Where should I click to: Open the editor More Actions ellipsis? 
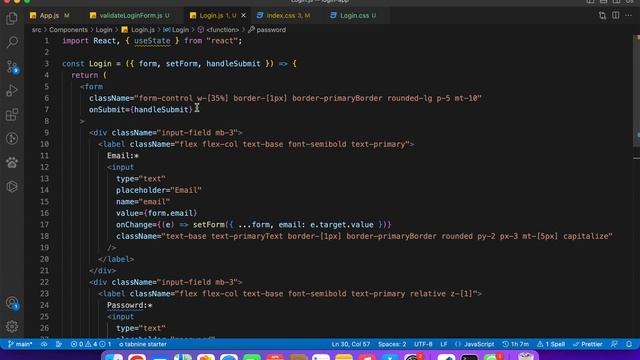click(629, 16)
